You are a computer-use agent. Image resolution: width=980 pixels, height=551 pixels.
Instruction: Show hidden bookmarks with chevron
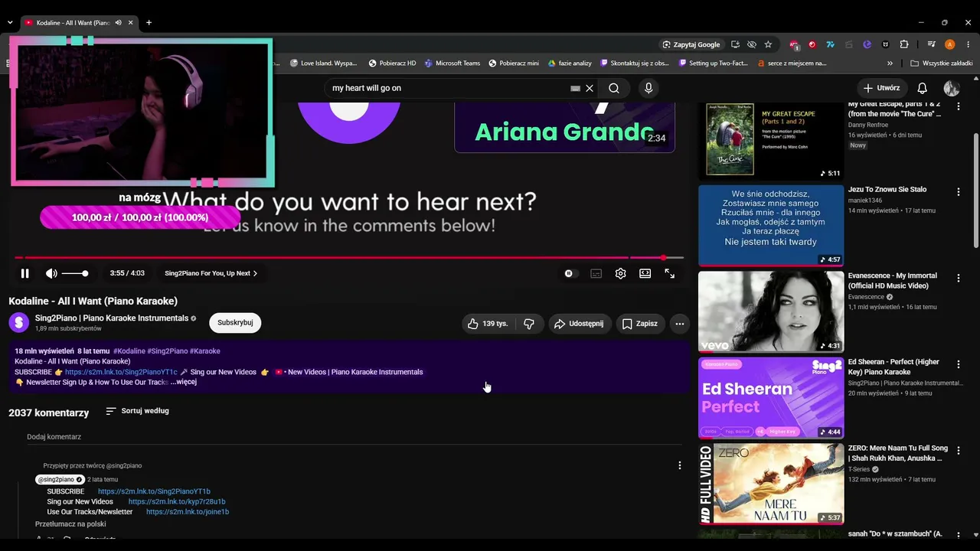(890, 64)
